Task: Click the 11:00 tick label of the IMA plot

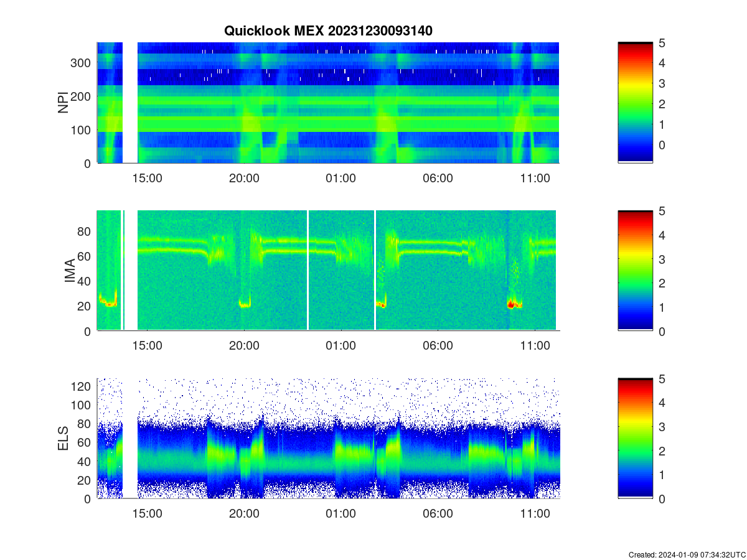Action: point(535,346)
